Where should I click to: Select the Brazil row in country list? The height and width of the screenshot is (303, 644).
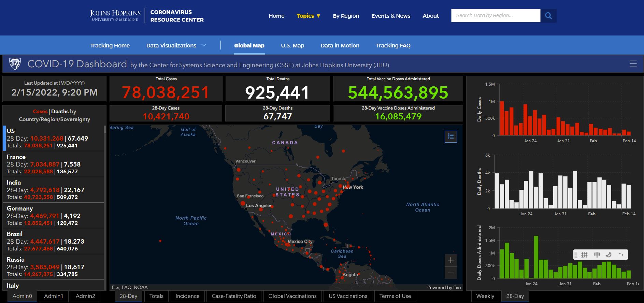(x=53, y=241)
